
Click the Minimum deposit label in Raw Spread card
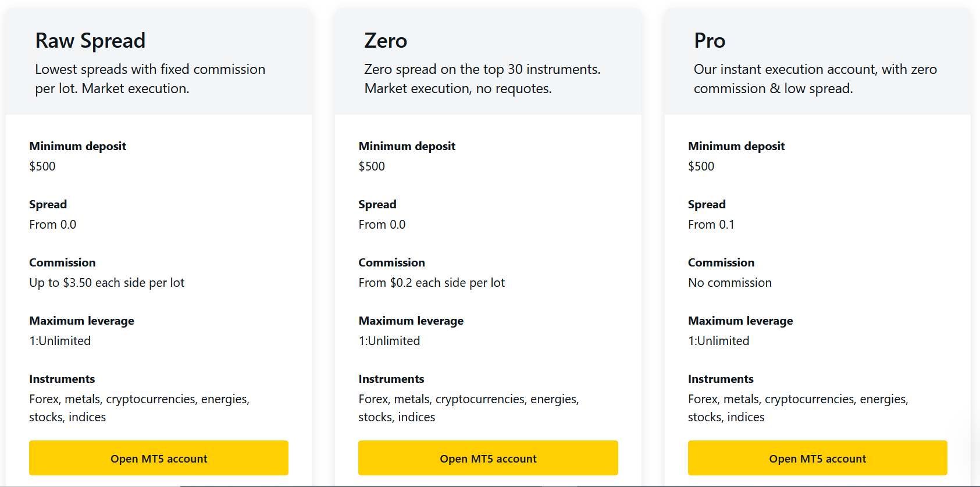click(x=77, y=146)
